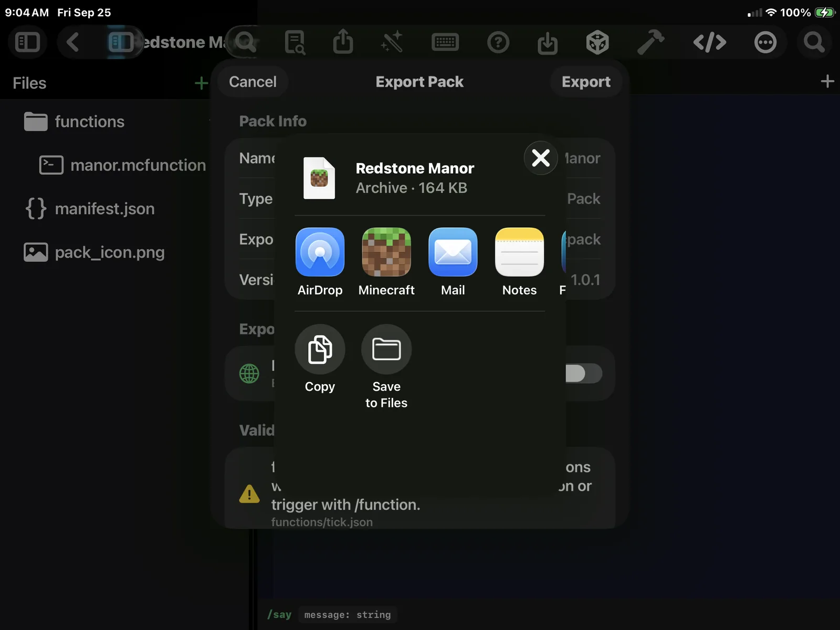Tap the download import icon
This screenshot has width=840, height=630.
pyautogui.click(x=548, y=43)
